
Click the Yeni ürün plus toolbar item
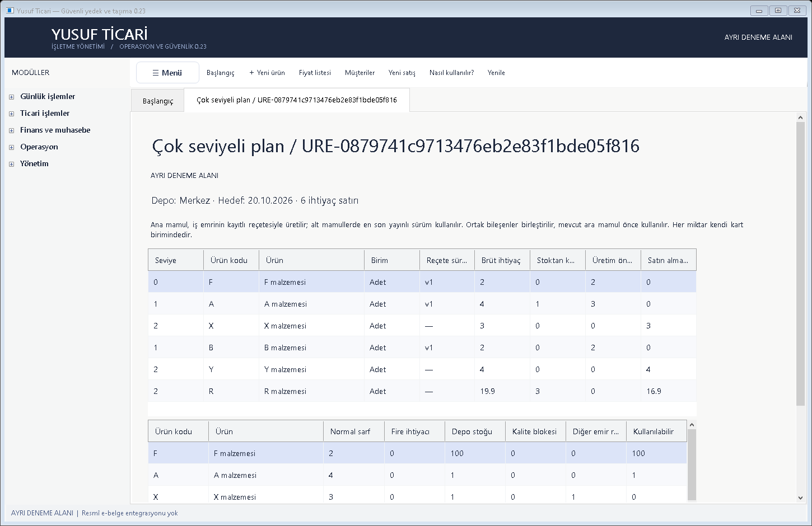click(267, 73)
